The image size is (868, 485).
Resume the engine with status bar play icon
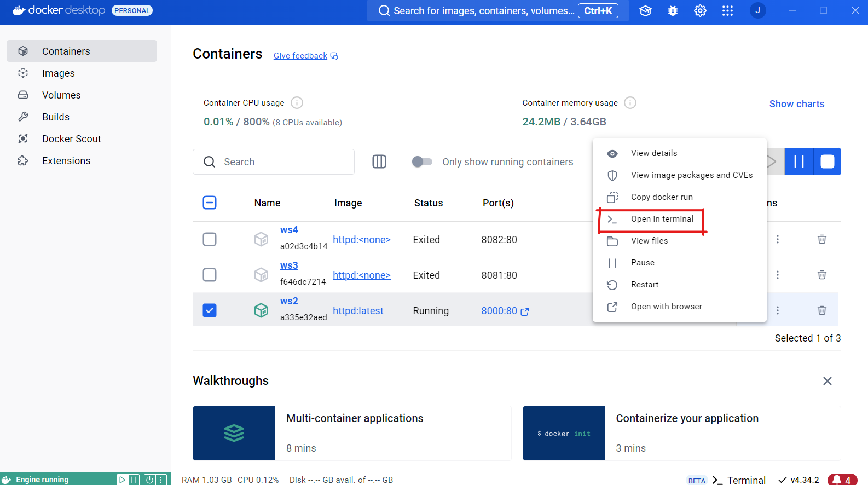(122, 480)
